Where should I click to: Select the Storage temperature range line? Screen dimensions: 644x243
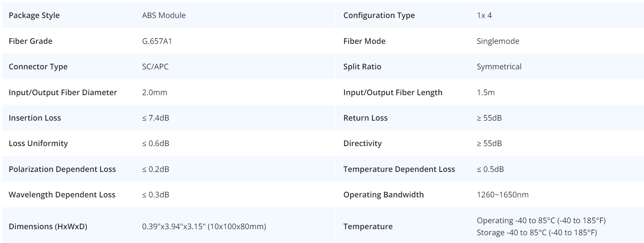click(x=537, y=232)
